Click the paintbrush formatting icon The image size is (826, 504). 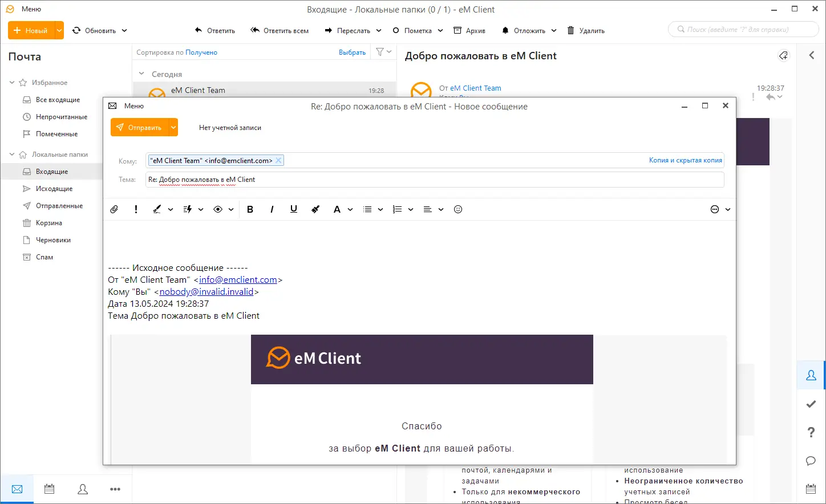pos(315,209)
